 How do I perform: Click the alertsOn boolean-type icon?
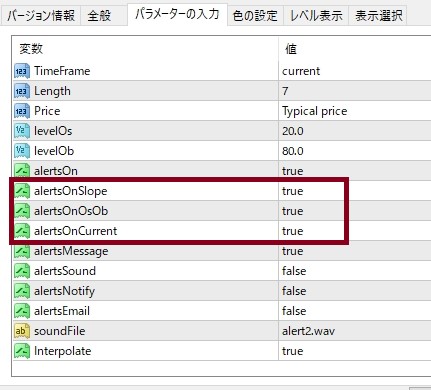(x=22, y=171)
